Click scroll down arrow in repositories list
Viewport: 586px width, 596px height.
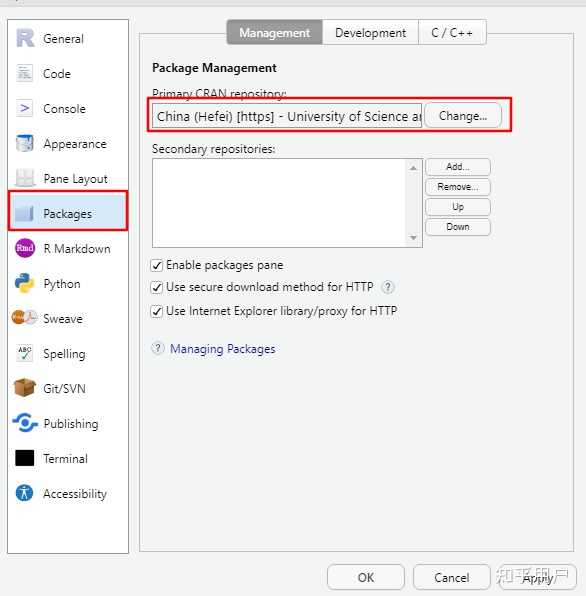tap(413, 238)
